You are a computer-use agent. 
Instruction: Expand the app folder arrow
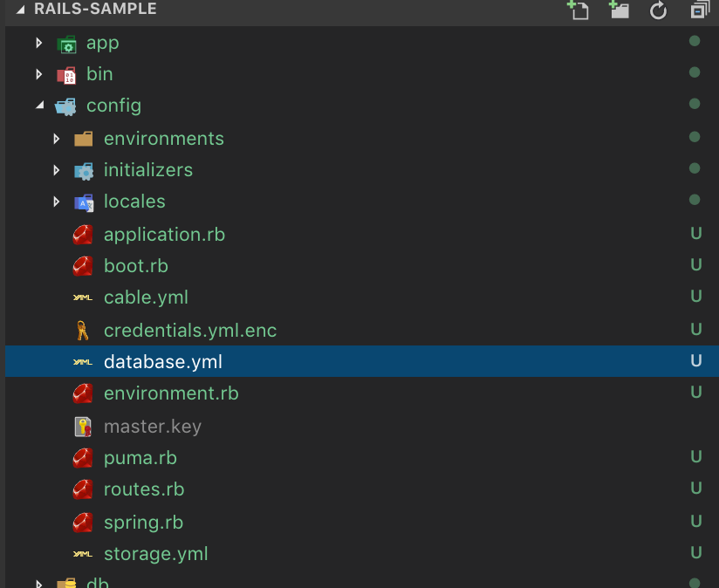39,43
